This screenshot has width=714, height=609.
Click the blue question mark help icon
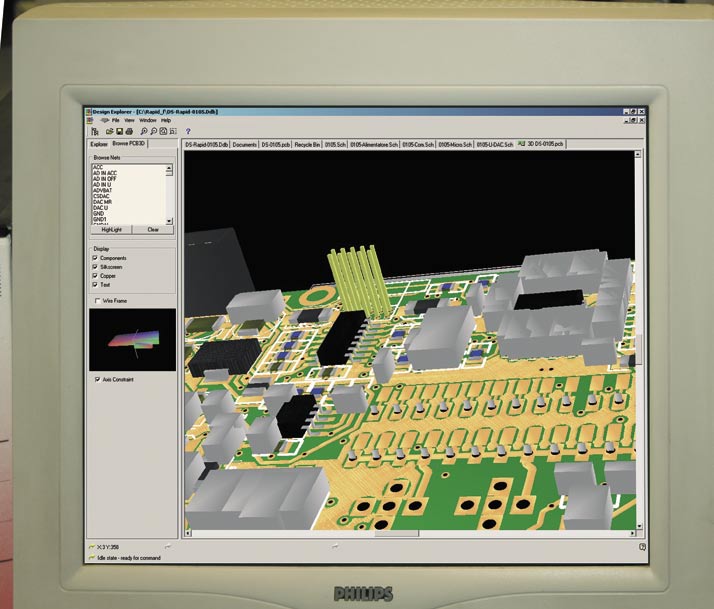pyautogui.click(x=188, y=131)
